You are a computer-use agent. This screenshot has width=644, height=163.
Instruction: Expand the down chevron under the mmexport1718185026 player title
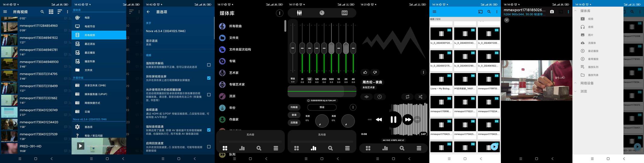[507, 20]
